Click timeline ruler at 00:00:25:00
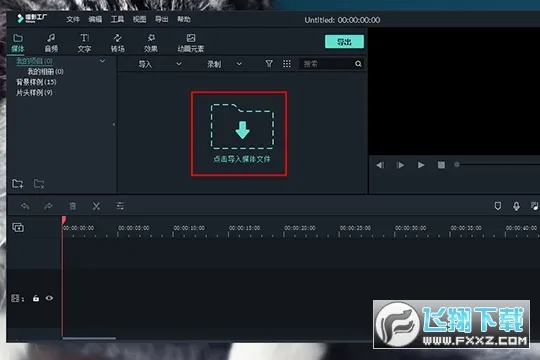The image size is (540, 360). tap(355, 228)
